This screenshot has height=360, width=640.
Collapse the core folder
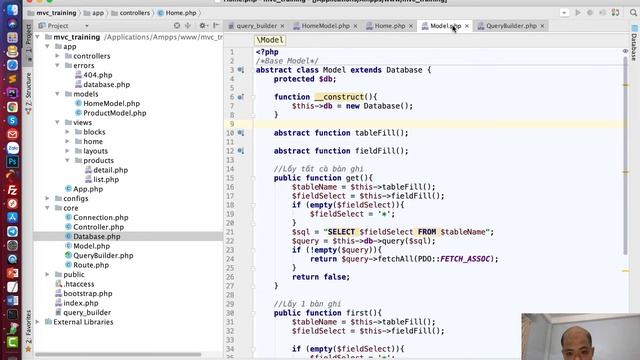coord(47,208)
